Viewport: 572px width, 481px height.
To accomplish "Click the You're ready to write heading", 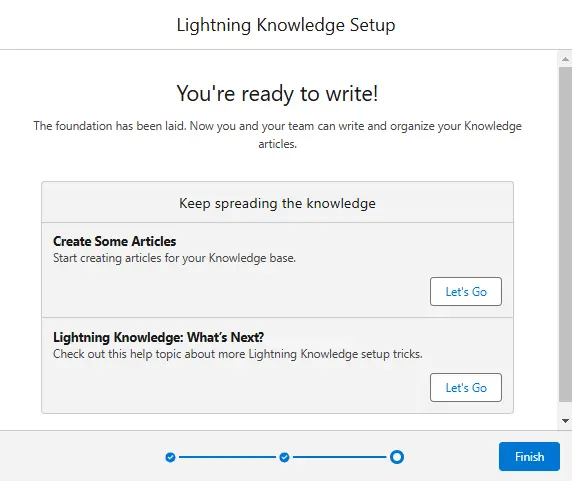I will click(x=277, y=93).
